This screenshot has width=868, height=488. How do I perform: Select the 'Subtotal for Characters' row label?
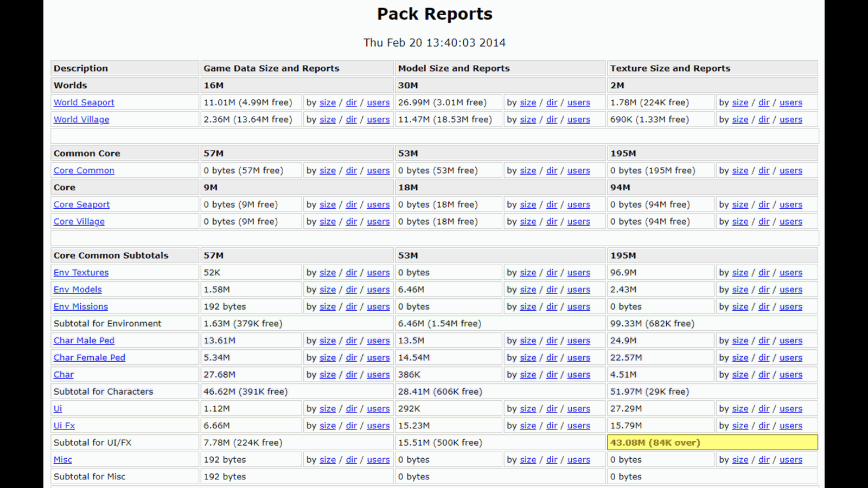tap(104, 391)
